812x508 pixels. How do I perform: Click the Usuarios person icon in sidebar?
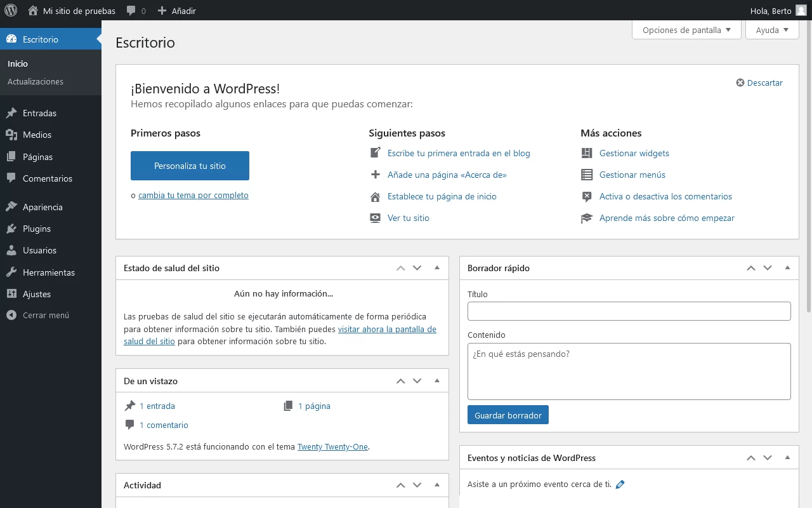click(11, 250)
